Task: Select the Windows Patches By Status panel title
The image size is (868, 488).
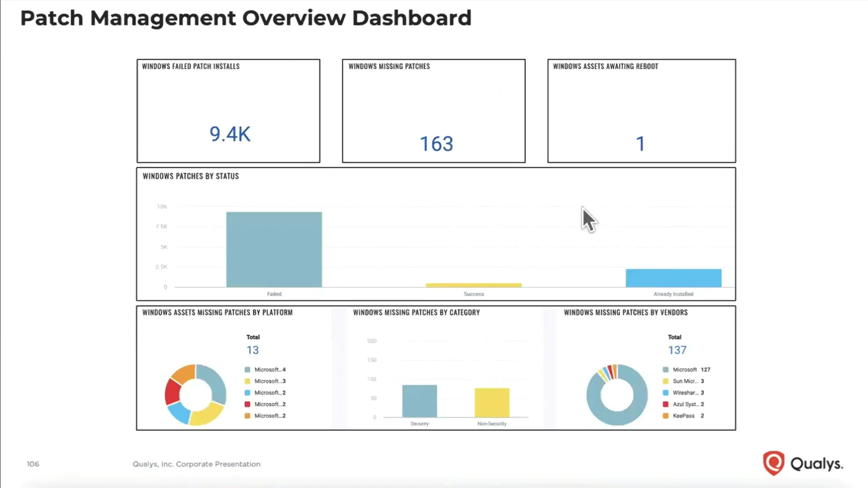Action: pos(190,176)
